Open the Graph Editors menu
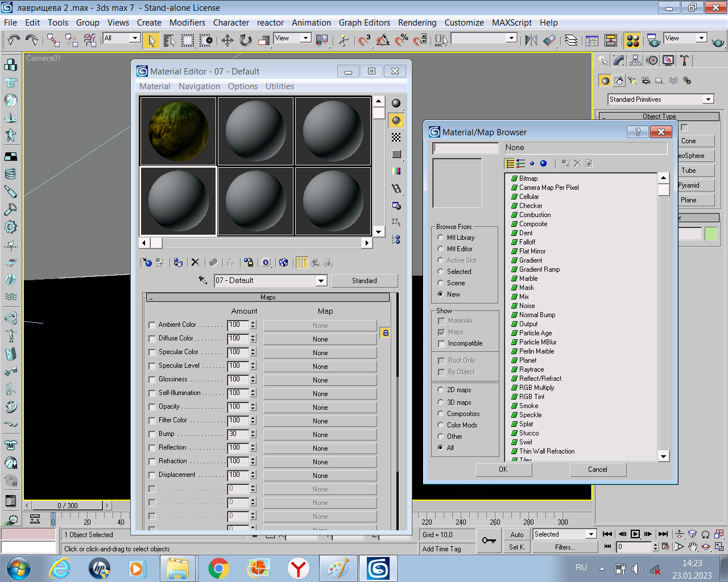The image size is (728, 582). [x=365, y=23]
